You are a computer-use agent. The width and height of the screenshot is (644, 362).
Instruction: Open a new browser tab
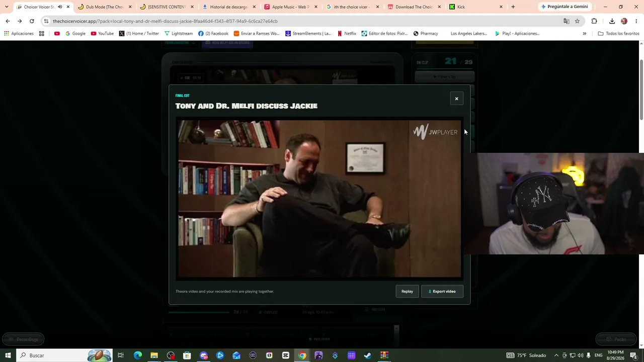click(x=513, y=7)
